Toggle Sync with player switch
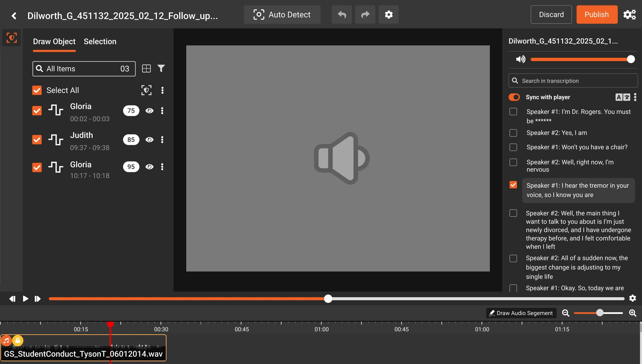 514,97
